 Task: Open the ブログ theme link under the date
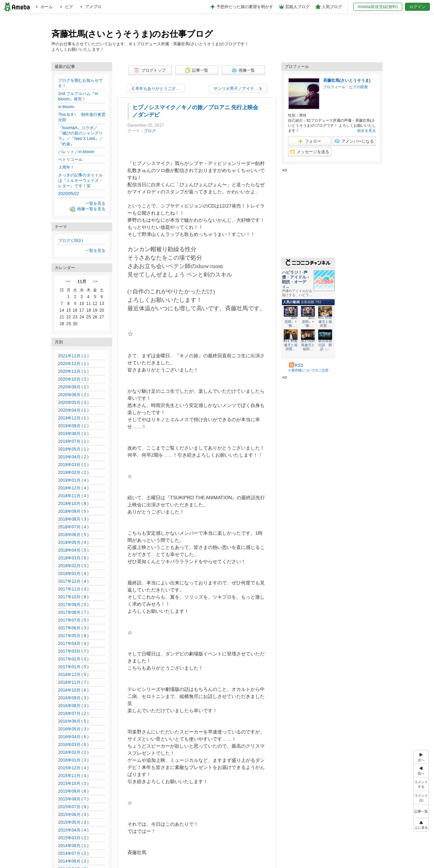pyautogui.click(x=150, y=131)
